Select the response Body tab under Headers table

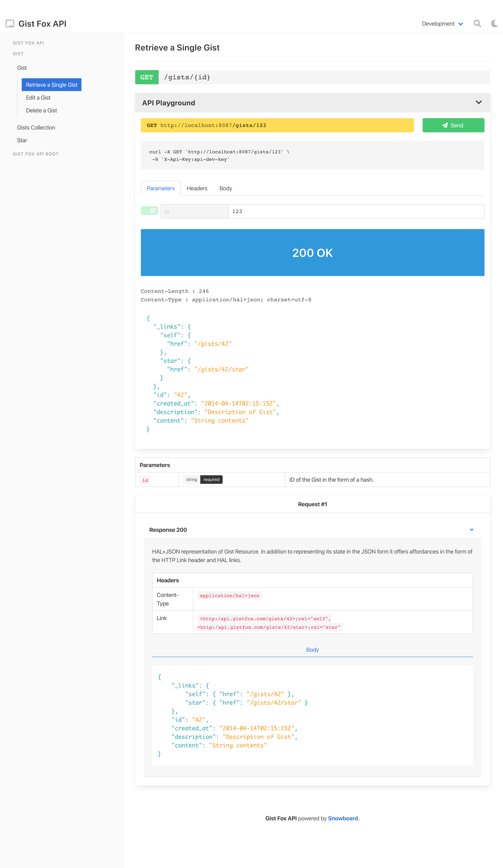(312, 650)
